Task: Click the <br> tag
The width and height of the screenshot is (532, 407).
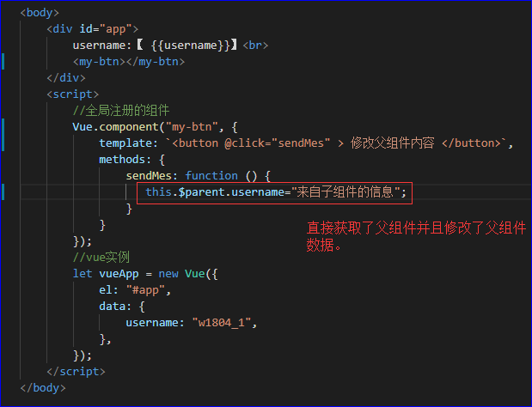Action: click(x=255, y=46)
